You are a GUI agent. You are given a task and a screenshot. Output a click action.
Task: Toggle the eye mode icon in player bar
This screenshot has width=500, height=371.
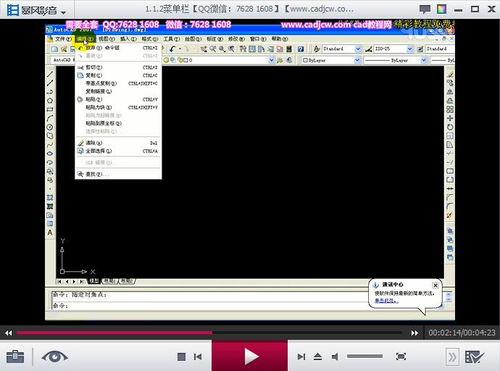pos(54,357)
